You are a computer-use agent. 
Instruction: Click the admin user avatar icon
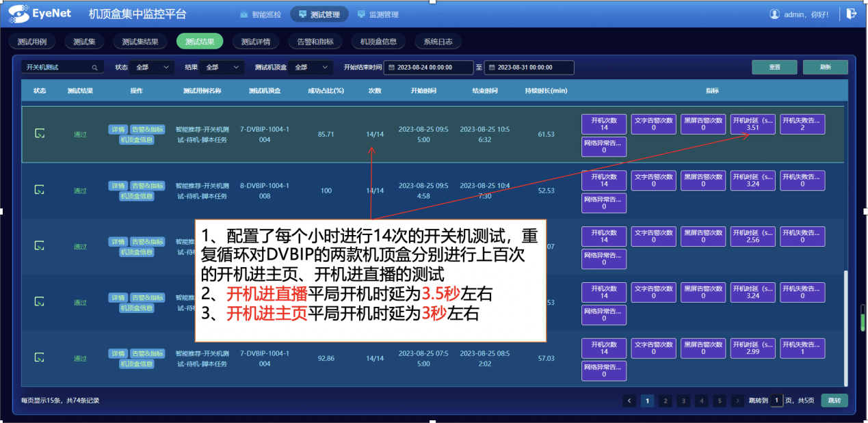click(x=774, y=14)
